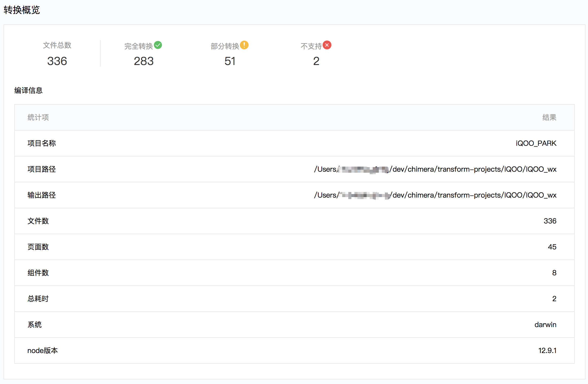
Task: Click the 项目路径 path value
Action: coord(435,169)
